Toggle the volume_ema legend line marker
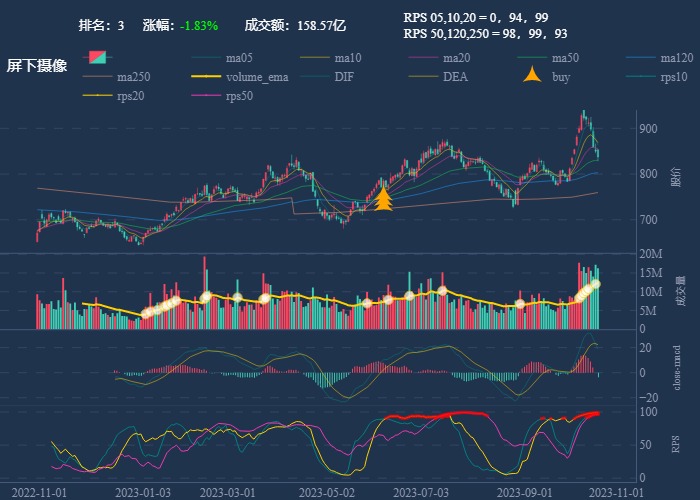 tap(206, 77)
